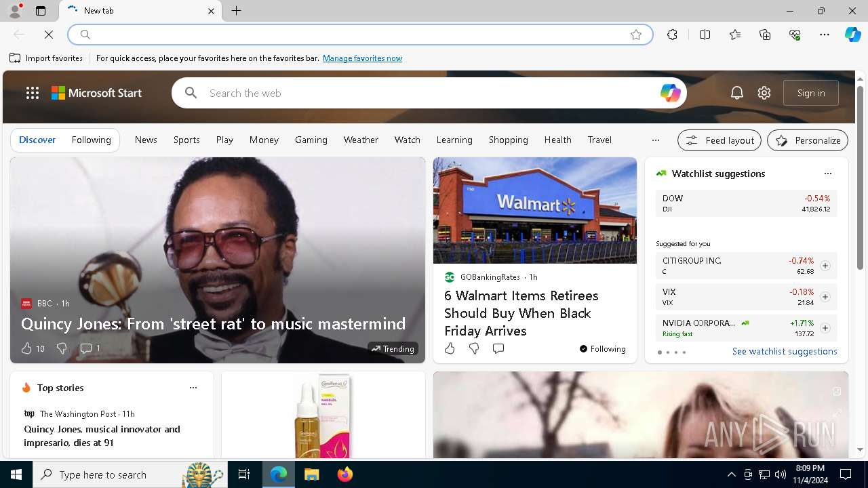The height and width of the screenshot is (488, 868).
Task: Open Copilot from the web search box
Action: coord(670,93)
